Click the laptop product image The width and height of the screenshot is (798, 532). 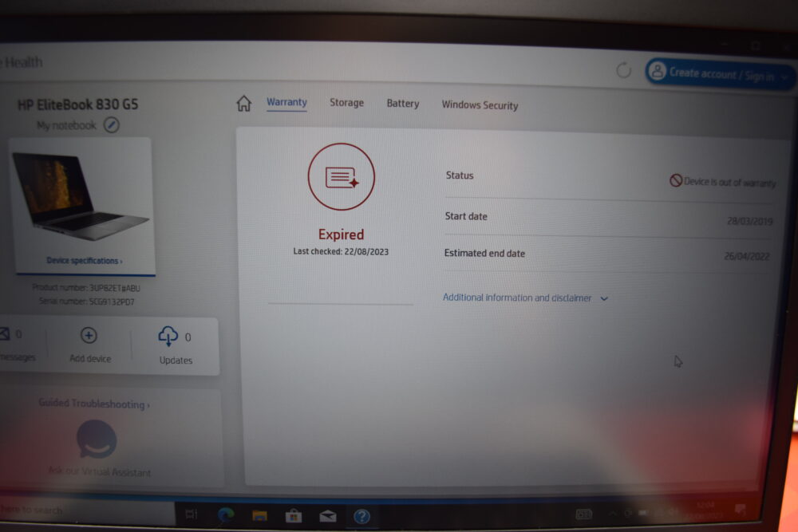[81, 196]
